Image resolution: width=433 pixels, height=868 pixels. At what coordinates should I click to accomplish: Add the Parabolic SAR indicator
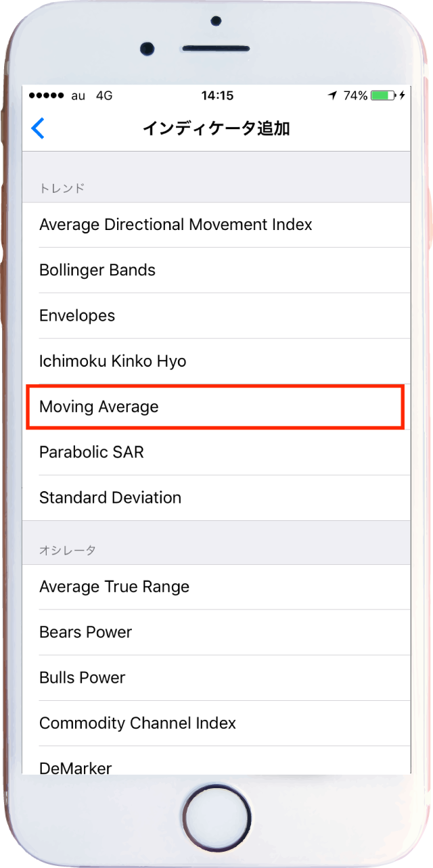(x=91, y=452)
